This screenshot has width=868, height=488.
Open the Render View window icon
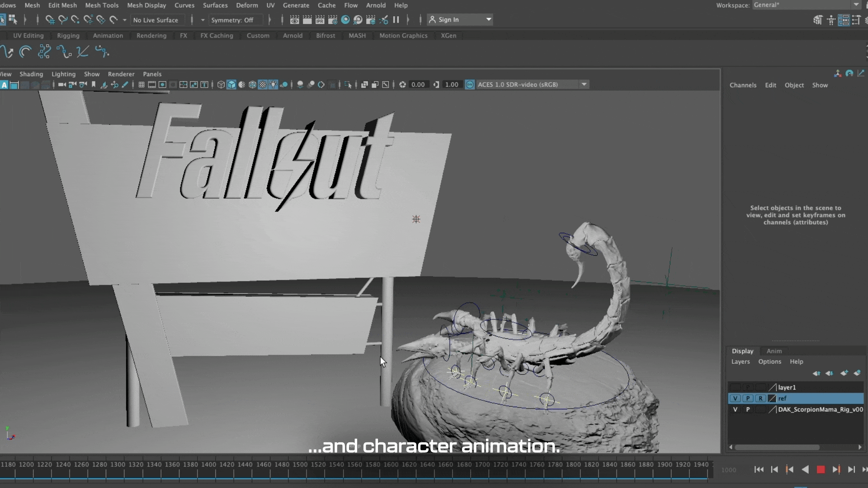[x=294, y=20]
